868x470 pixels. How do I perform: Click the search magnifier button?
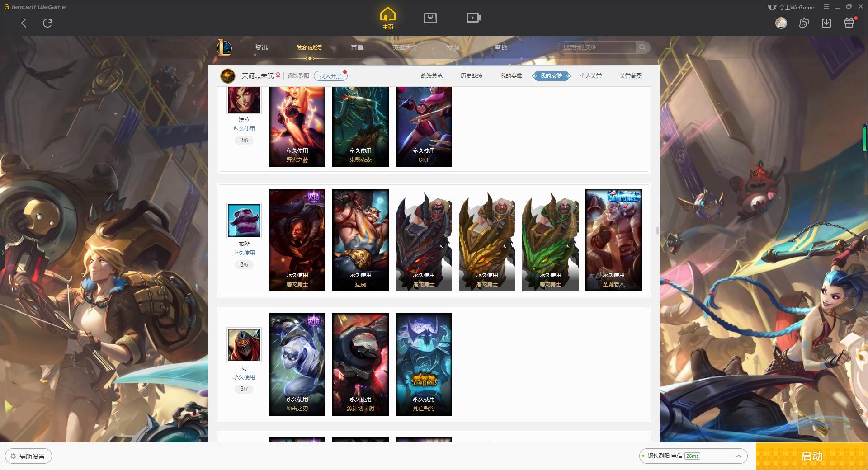tap(642, 47)
